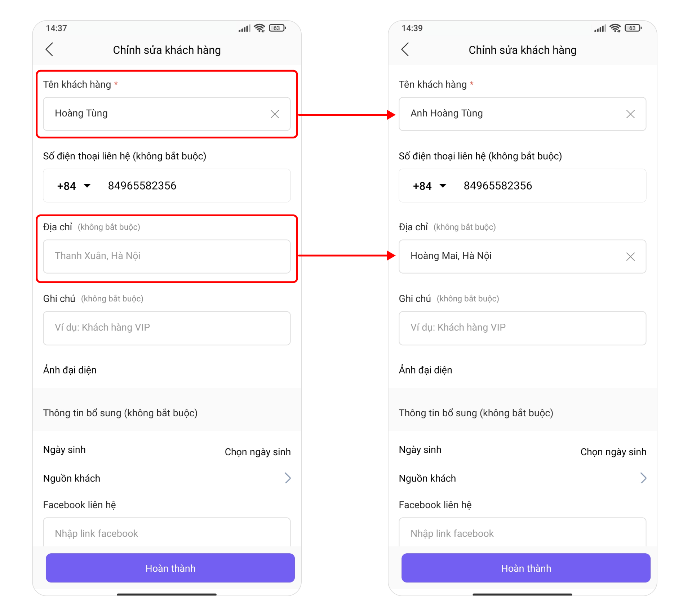The image size is (692, 616).
Task: Open the +84 country code dropdown on right
Action: click(x=430, y=186)
